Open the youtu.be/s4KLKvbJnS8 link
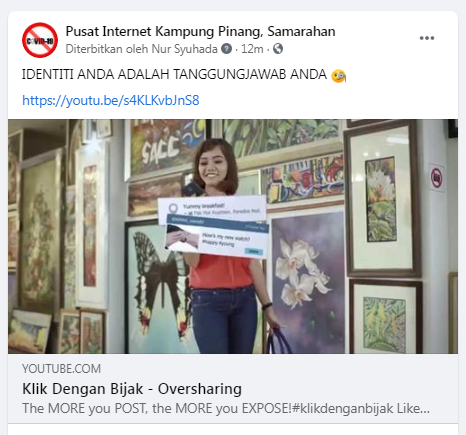Image resolution: width=466 pixels, height=435 pixels. tap(111, 100)
